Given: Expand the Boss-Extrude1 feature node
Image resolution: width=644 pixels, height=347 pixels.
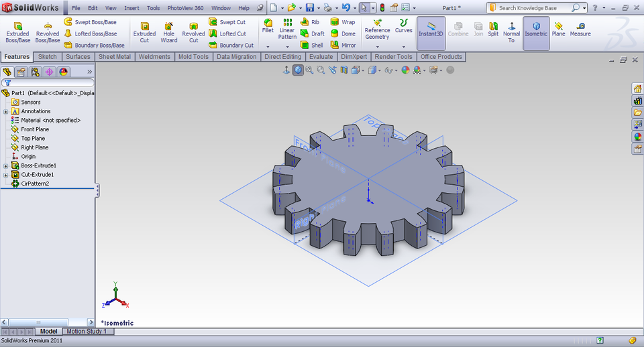Looking at the screenshot, I should coord(6,165).
